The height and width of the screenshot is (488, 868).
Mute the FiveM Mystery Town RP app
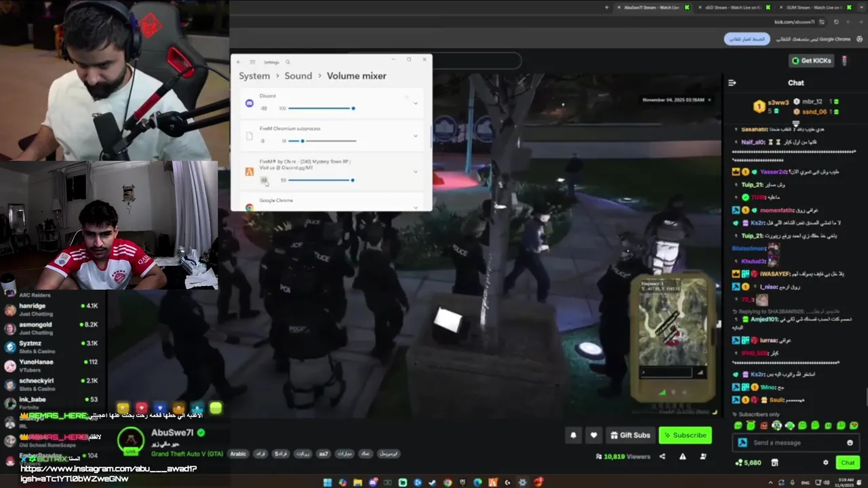coord(264,180)
